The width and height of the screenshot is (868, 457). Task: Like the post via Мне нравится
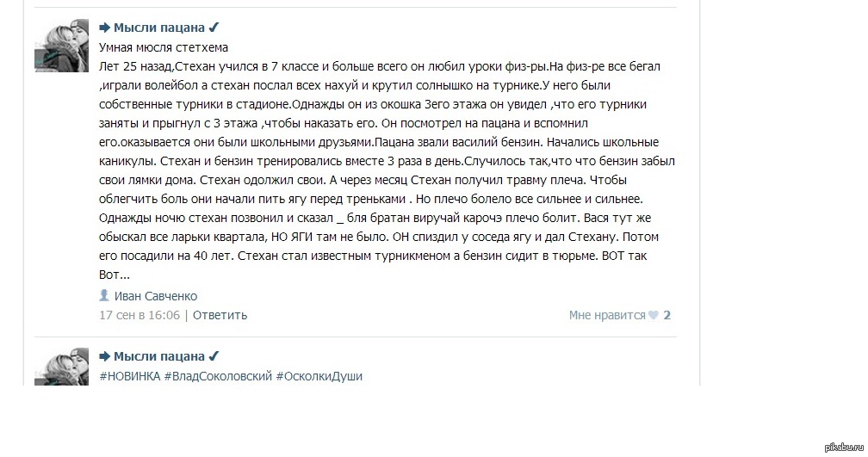tap(606, 315)
